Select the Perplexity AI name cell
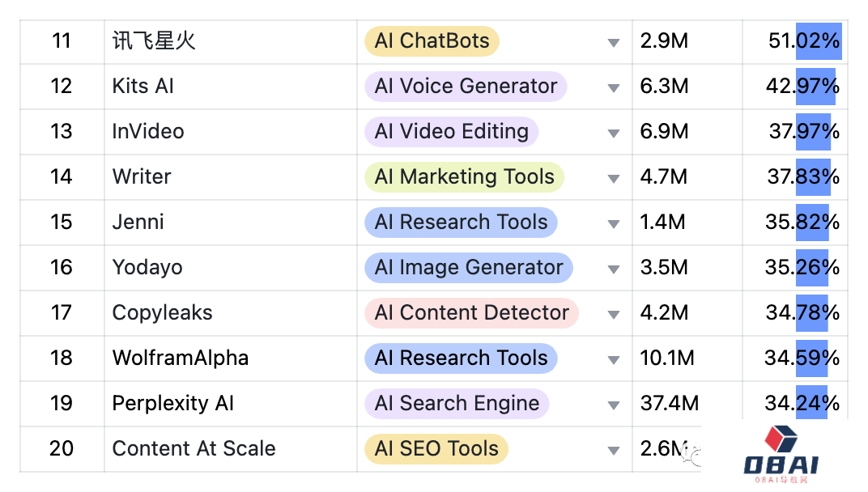This screenshot has width=868, height=492. (231, 404)
